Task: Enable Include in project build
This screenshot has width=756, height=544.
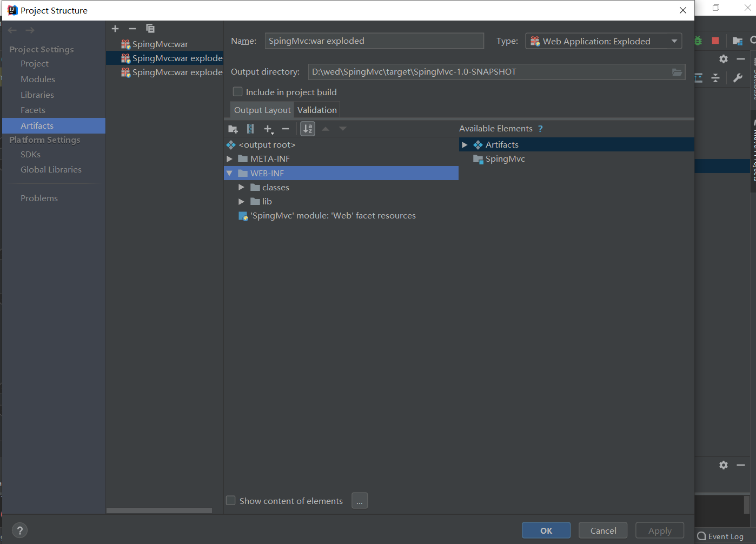Action: click(237, 91)
